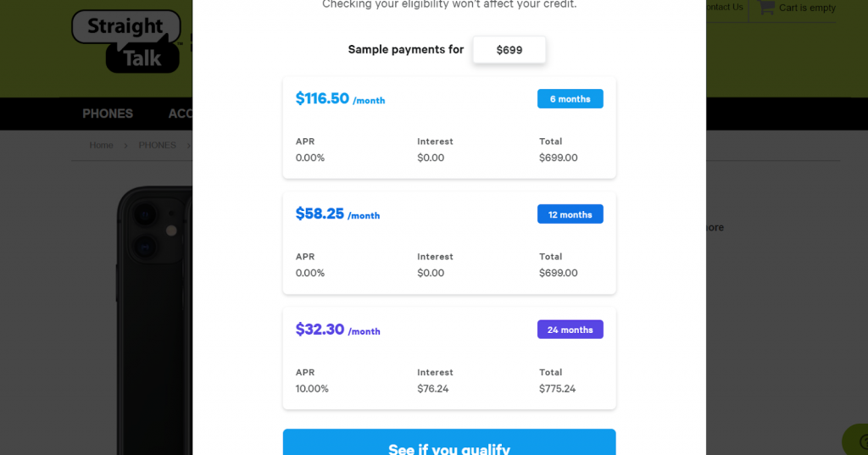Open the shopping cart icon

click(x=766, y=8)
